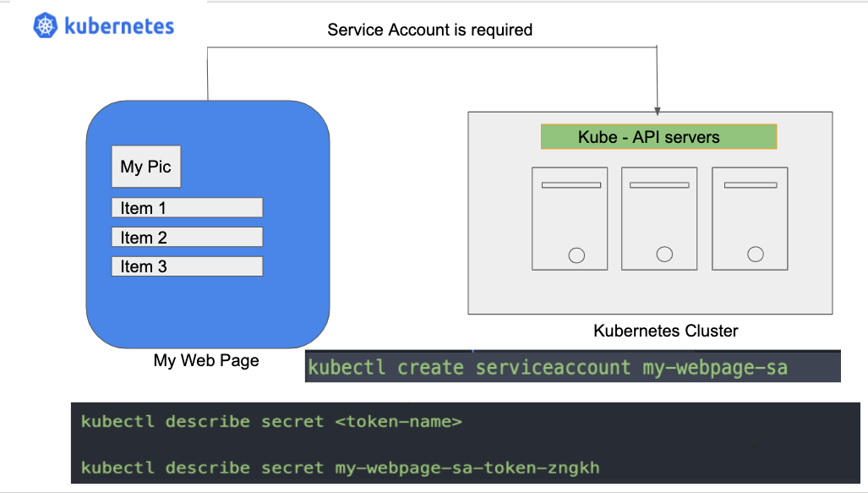Click the green Kube - API servers banner
Image resolution: width=868 pixels, height=493 pixels.
[658, 136]
